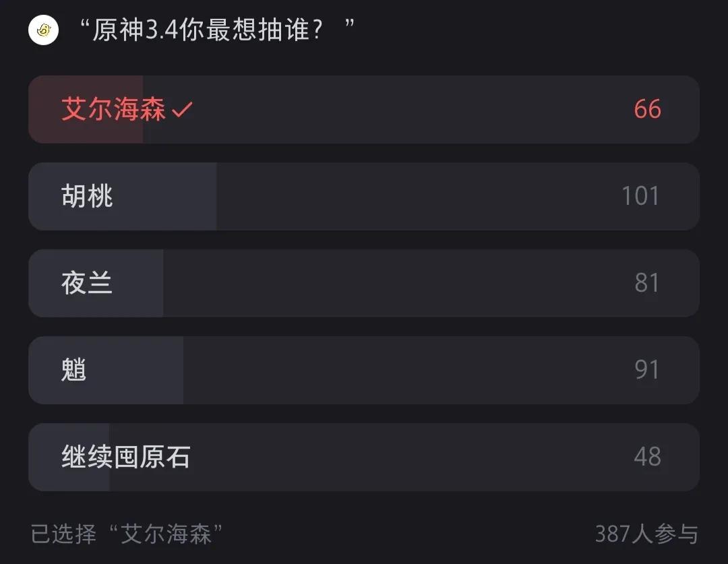Select the 胡桃 poll option label
This screenshot has height=564, width=728.
87,196
